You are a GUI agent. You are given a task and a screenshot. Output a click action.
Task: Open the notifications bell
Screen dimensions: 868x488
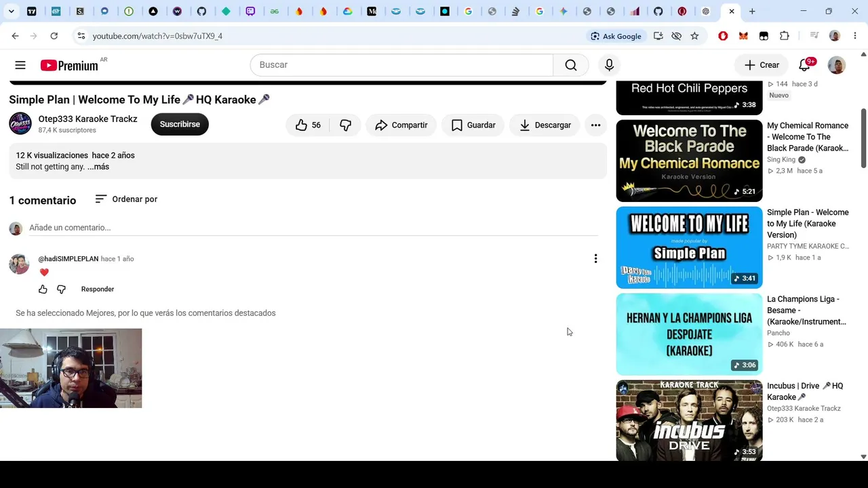[x=805, y=65]
